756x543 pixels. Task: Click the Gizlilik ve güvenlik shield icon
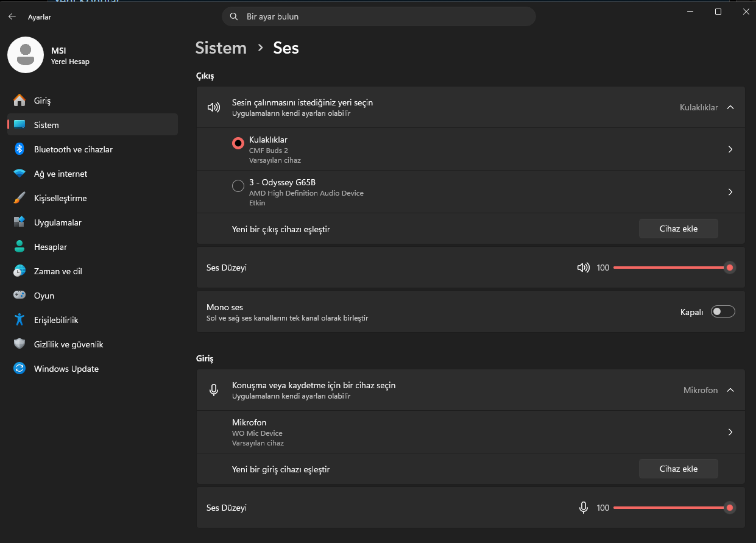[19, 344]
